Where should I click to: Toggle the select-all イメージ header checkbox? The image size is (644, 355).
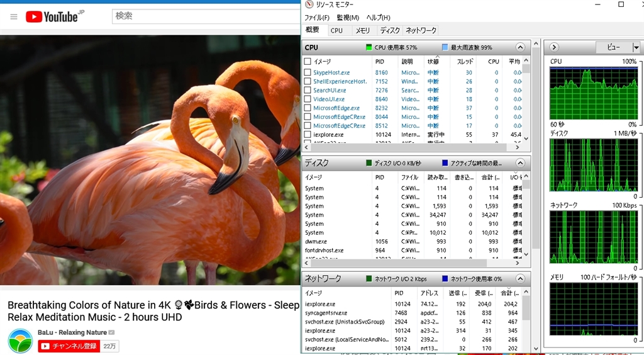tap(308, 61)
